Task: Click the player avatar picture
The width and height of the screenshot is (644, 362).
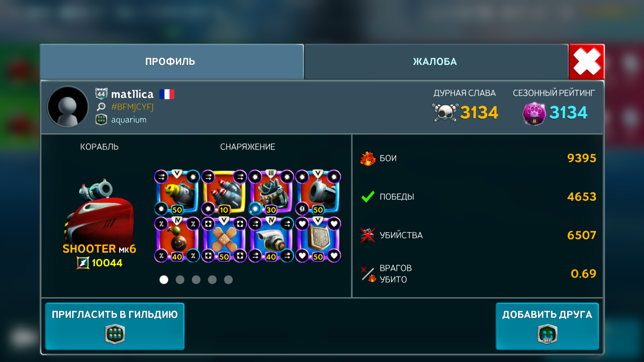Action: [68, 107]
